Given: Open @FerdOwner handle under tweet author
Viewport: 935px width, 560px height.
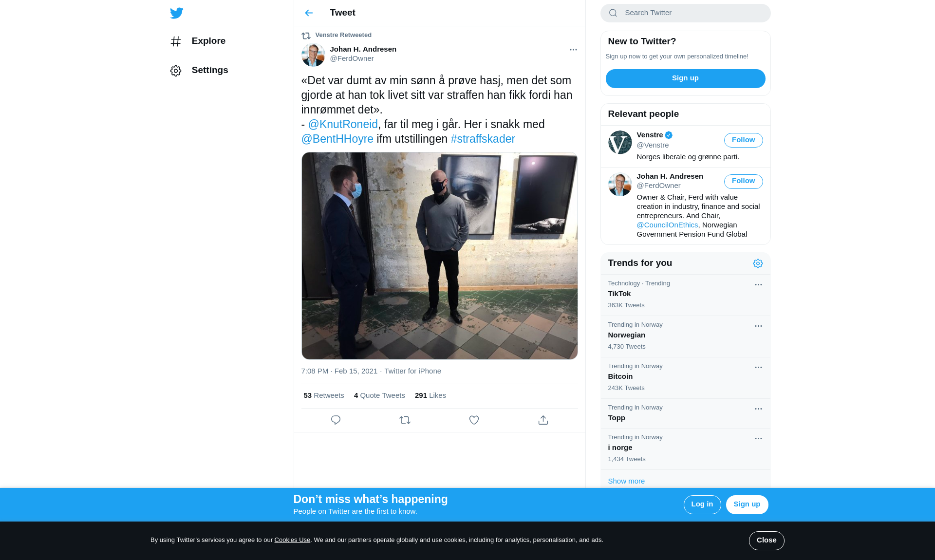Looking at the screenshot, I should tap(352, 58).
